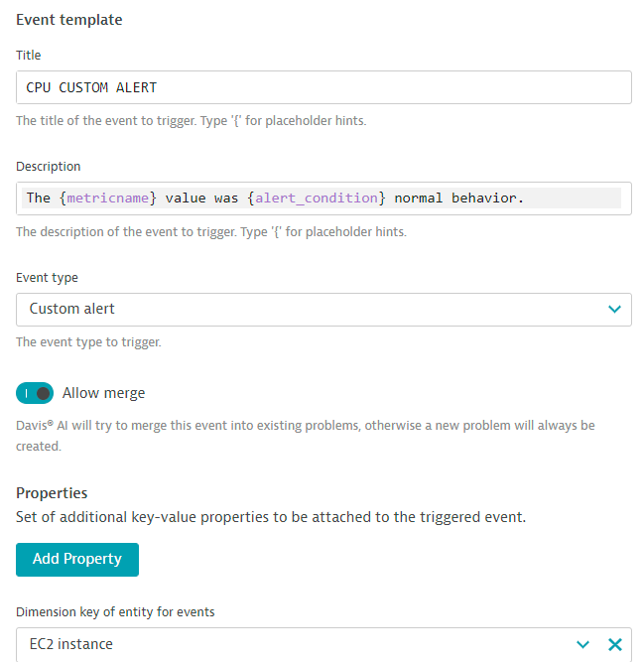Click the Title field label
The width and height of the screenshot is (644, 662).
29,56
